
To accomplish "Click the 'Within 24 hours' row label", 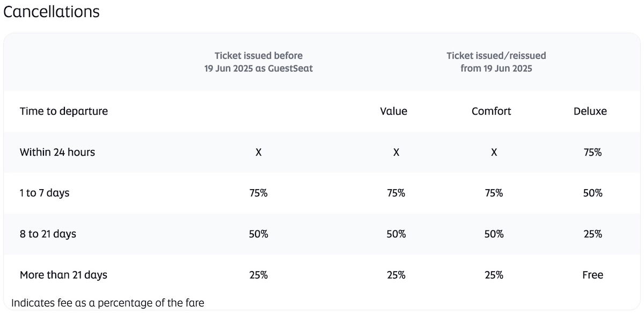I will pos(57,152).
